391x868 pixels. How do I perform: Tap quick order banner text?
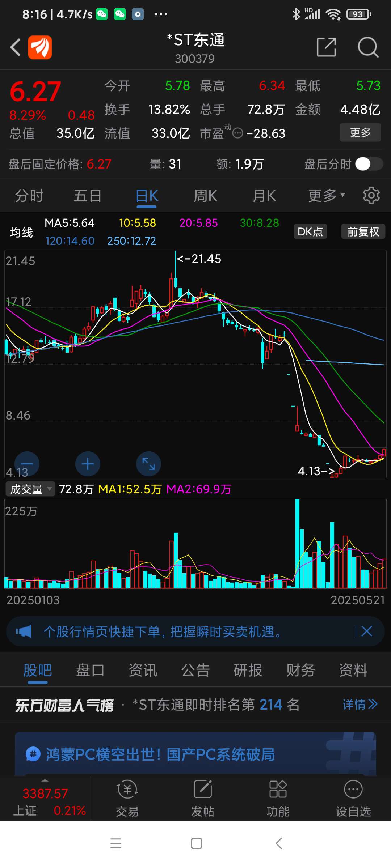coord(163,631)
